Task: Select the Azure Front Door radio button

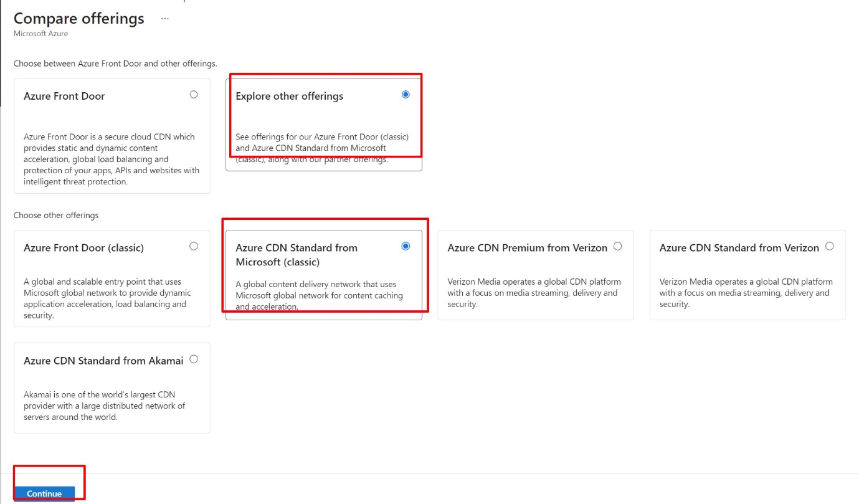Action: (x=194, y=95)
